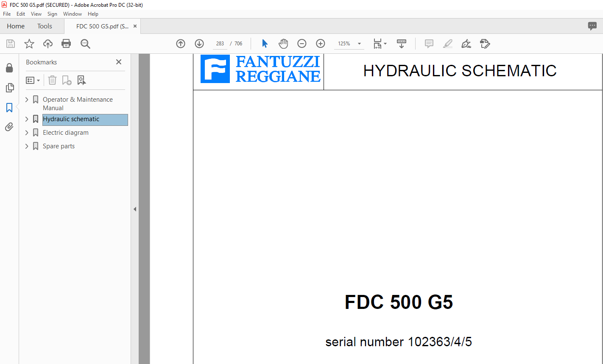The image size is (603, 364).
Task: Select Hydraulic schematic bookmark
Action: tap(85, 119)
